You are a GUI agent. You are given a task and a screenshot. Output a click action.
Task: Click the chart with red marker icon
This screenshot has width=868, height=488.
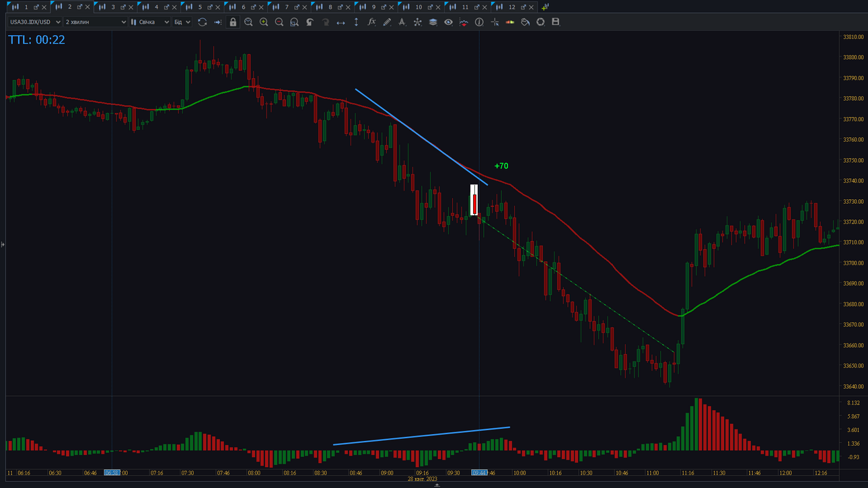tap(464, 22)
